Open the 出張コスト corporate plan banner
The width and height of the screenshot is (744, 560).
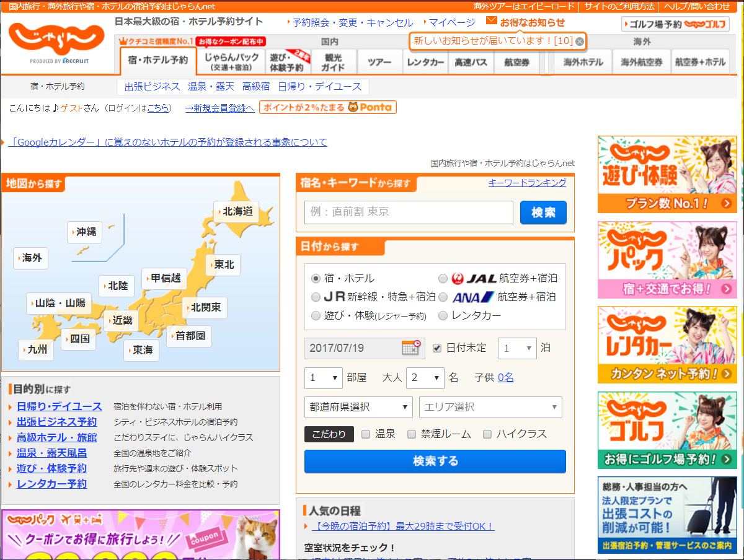click(667, 515)
